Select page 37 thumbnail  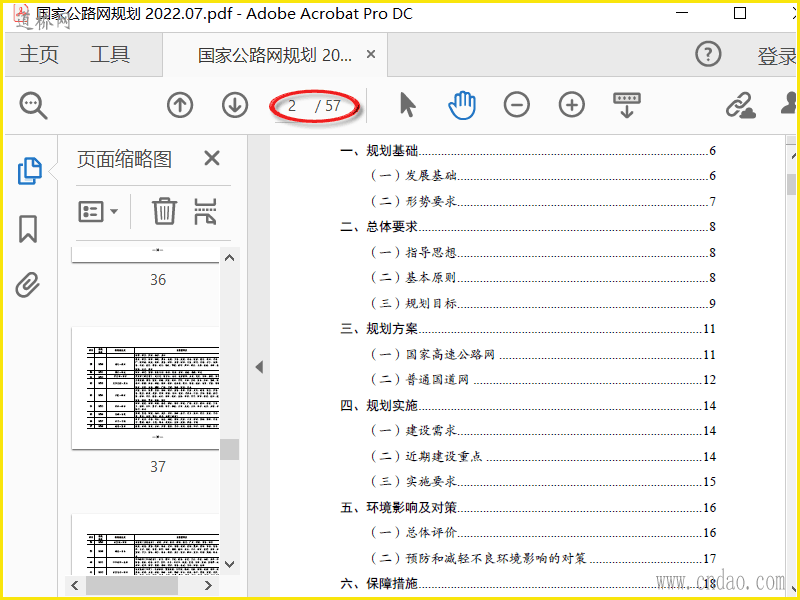click(x=146, y=388)
